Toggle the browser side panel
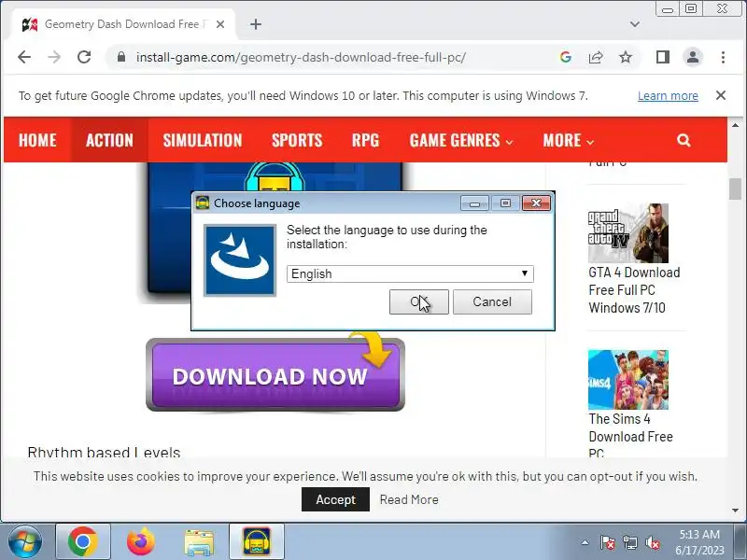 click(x=663, y=57)
